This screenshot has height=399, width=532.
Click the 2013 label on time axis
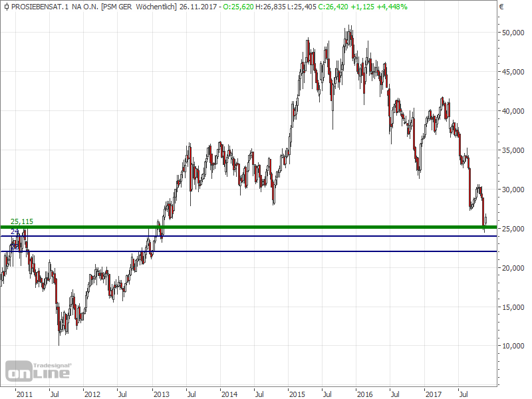(x=161, y=394)
